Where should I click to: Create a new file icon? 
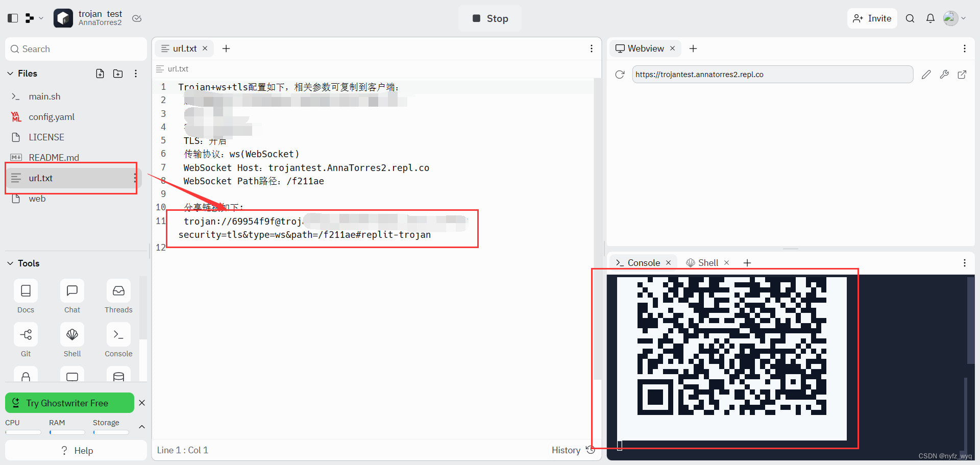(100, 74)
